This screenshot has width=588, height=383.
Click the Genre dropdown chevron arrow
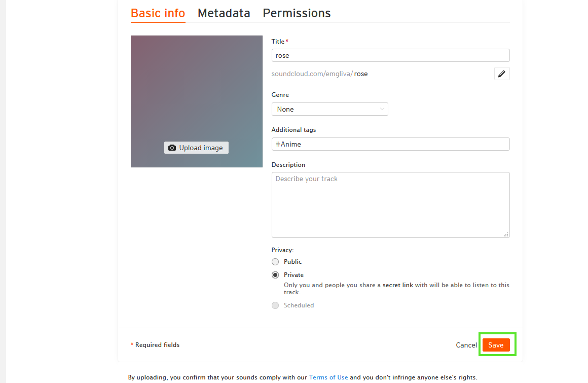click(382, 109)
